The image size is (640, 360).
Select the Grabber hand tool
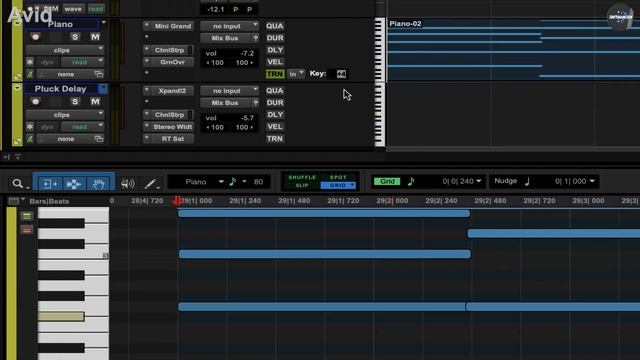point(98,184)
